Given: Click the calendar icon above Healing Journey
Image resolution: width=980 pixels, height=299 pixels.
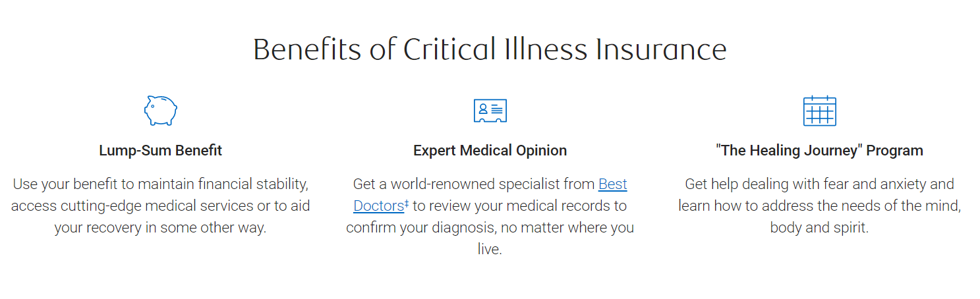Looking at the screenshot, I should click(x=819, y=111).
